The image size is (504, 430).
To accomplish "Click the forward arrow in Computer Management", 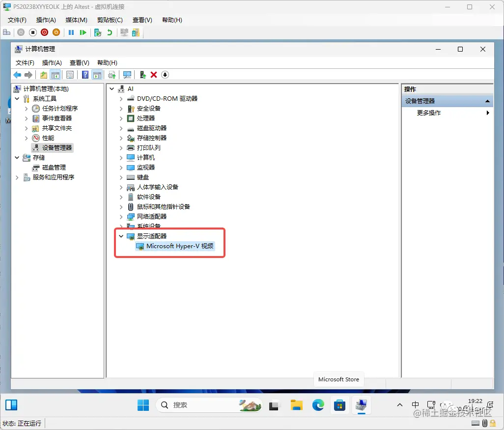I will [x=28, y=75].
